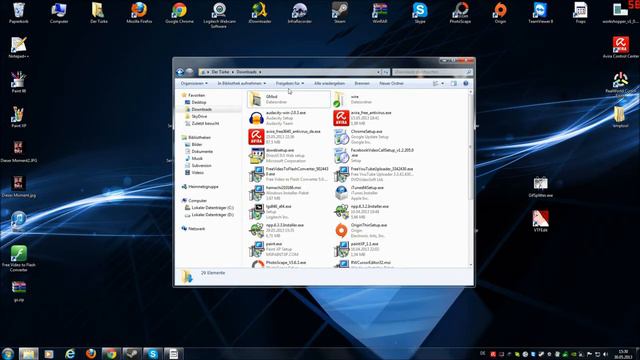Open address bar history dropdown arrow
Screen dimensions: 640x360
click(x=378, y=72)
